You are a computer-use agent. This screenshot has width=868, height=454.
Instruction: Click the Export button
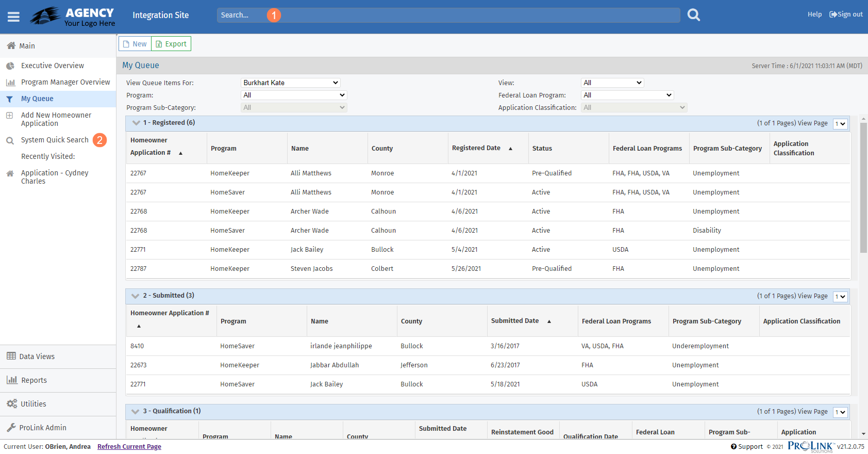pyautogui.click(x=171, y=44)
